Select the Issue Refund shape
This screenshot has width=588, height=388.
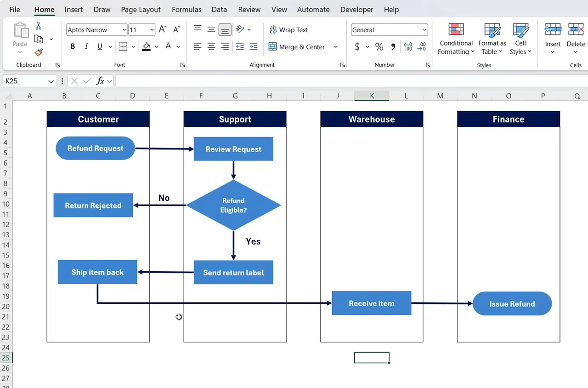[512, 303]
